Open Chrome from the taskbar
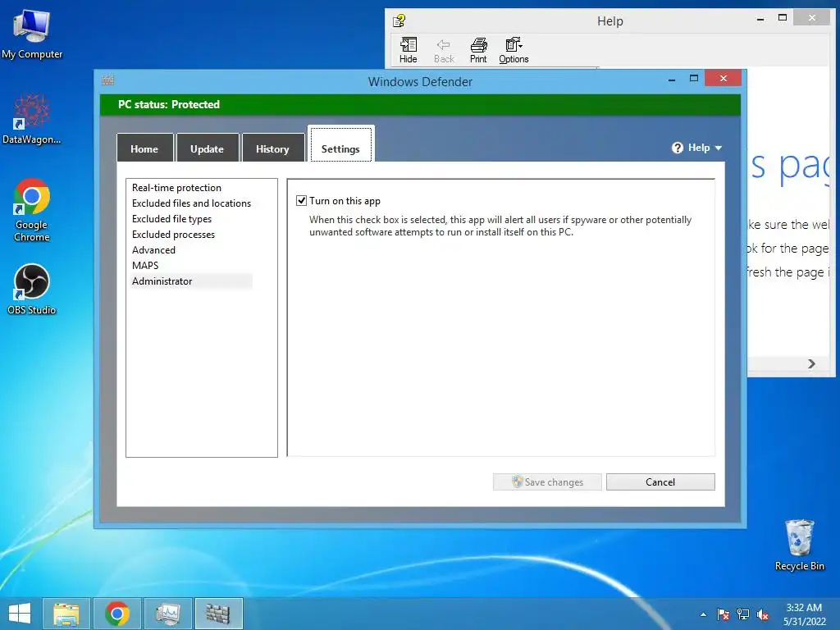The image size is (840, 630). [x=117, y=614]
